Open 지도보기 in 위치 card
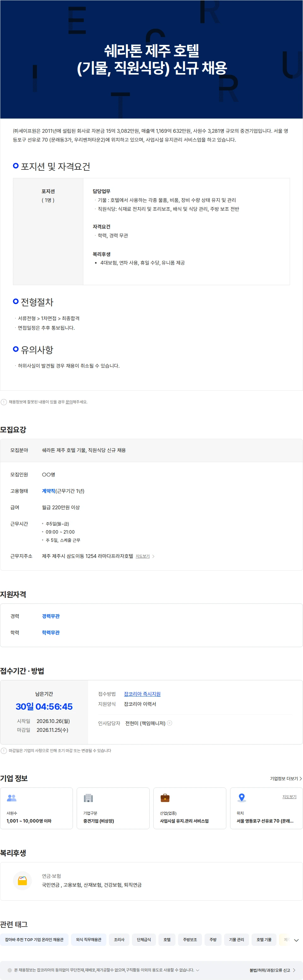The width and height of the screenshot is (303, 980). [x=289, y=797]
